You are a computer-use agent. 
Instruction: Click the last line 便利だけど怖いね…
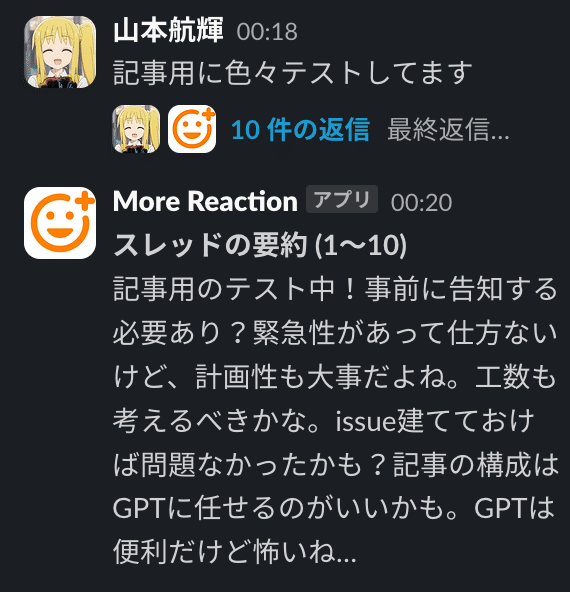tap(235, 552)
